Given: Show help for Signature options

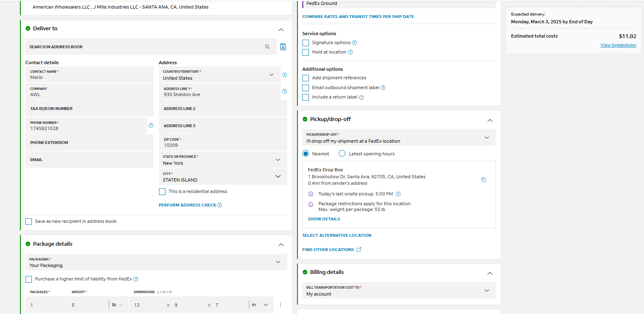Looking at the screenshot, I should 354,43.
